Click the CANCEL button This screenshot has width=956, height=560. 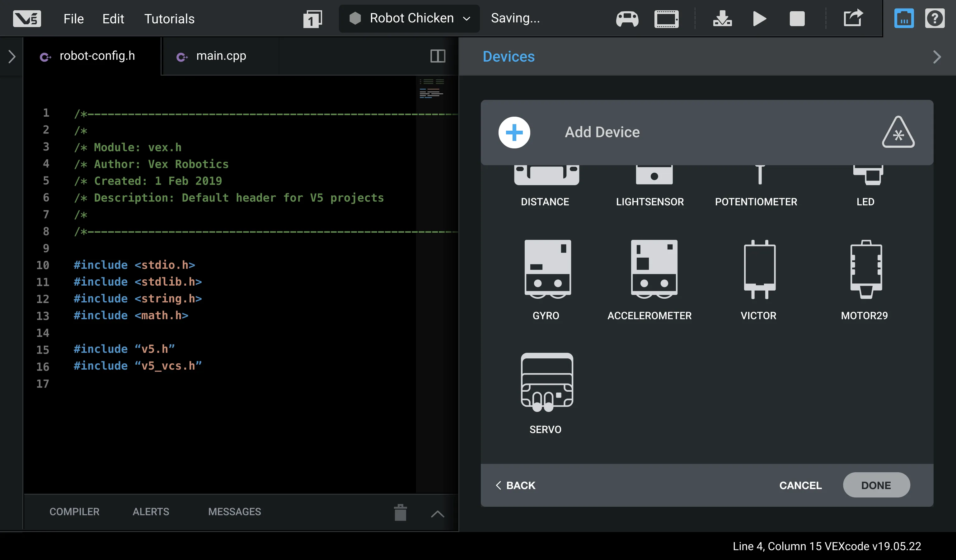click(800, 485)
